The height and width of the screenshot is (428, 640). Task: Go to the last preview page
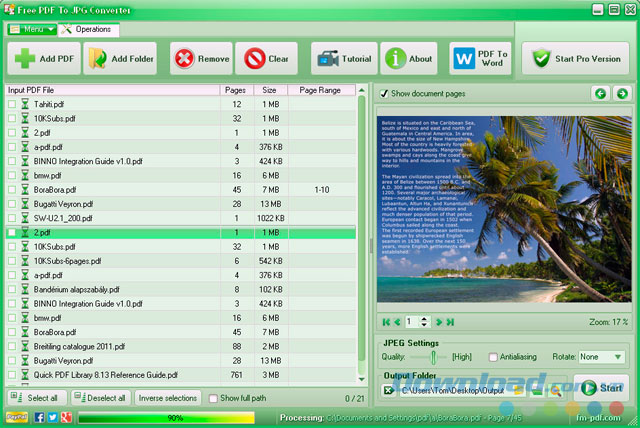(x=451, y=321)
